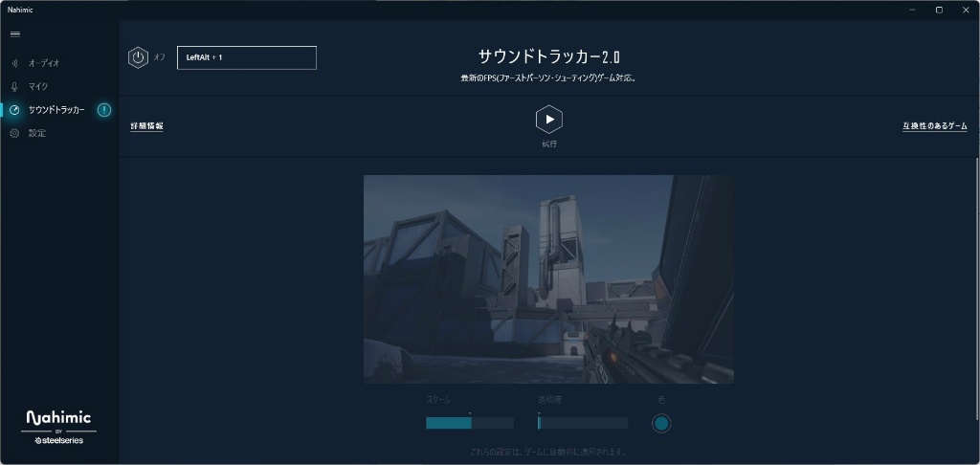The image size is (980, 465).
Task: Click the FPS game preview image
Action: (x=548, y=279)
